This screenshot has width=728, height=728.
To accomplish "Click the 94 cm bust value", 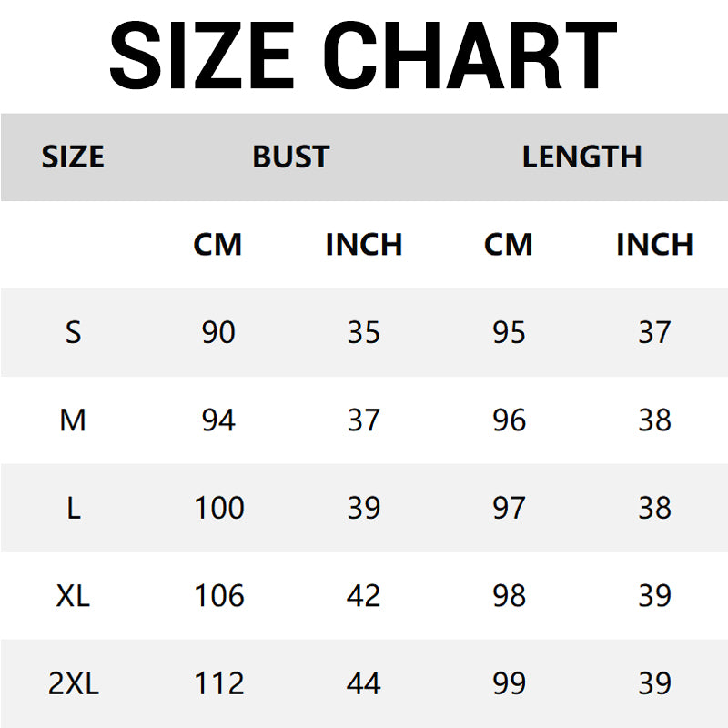I will (218, 420).
